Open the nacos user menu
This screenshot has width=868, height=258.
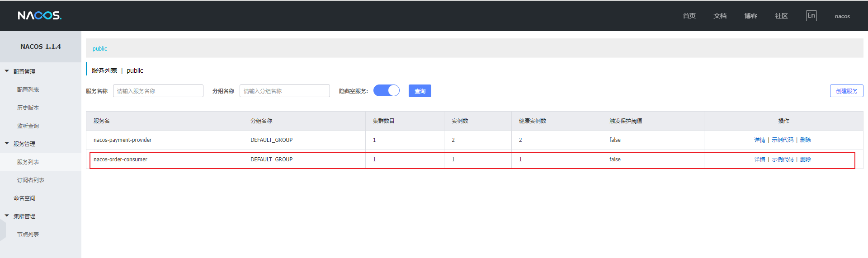[842, 16]
